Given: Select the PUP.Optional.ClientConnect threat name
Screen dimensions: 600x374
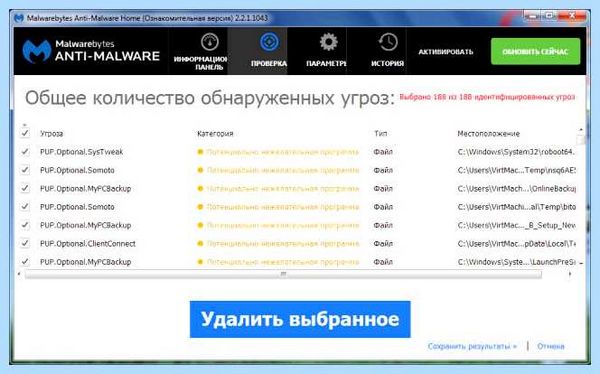Looking at the screenshot, I should click(x=88, y=243).
